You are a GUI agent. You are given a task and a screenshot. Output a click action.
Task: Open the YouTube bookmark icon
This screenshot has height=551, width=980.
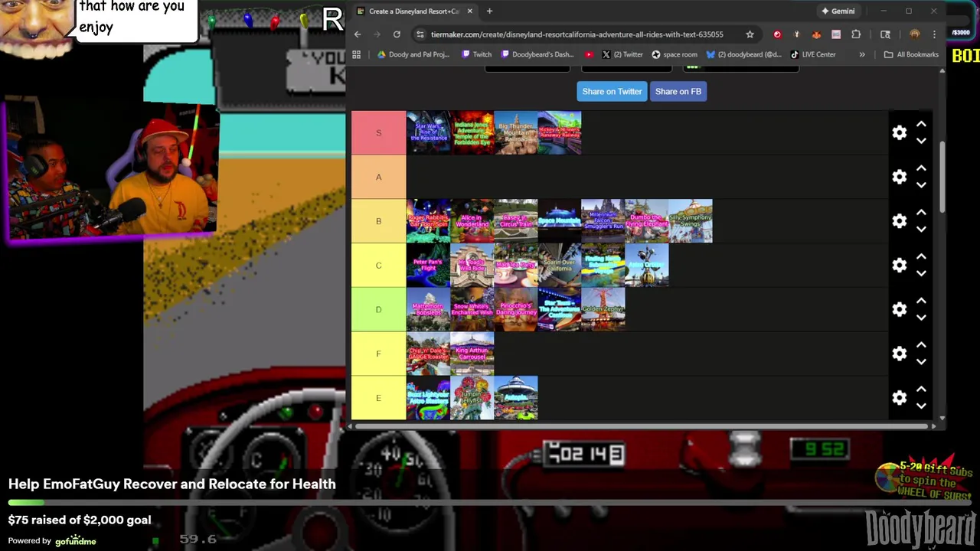589,54
